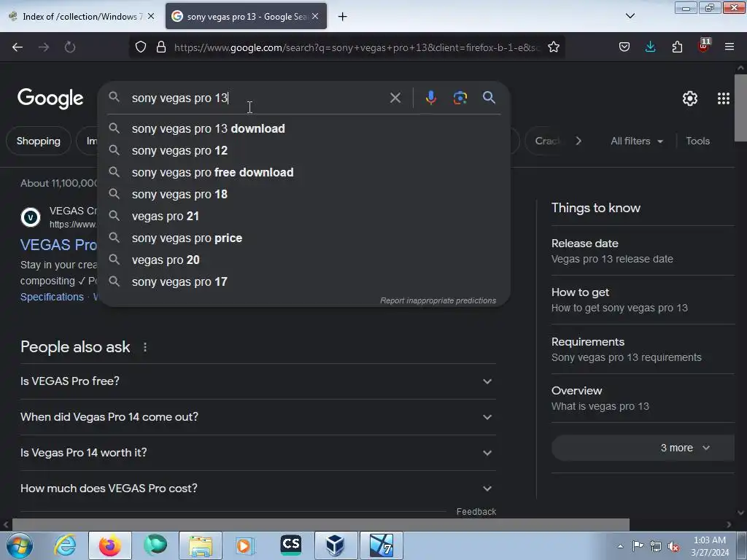Screen dimensions: 747x560
Task: Expand Is VEGAS Pro free? question
Action: (x=258, y=381)
